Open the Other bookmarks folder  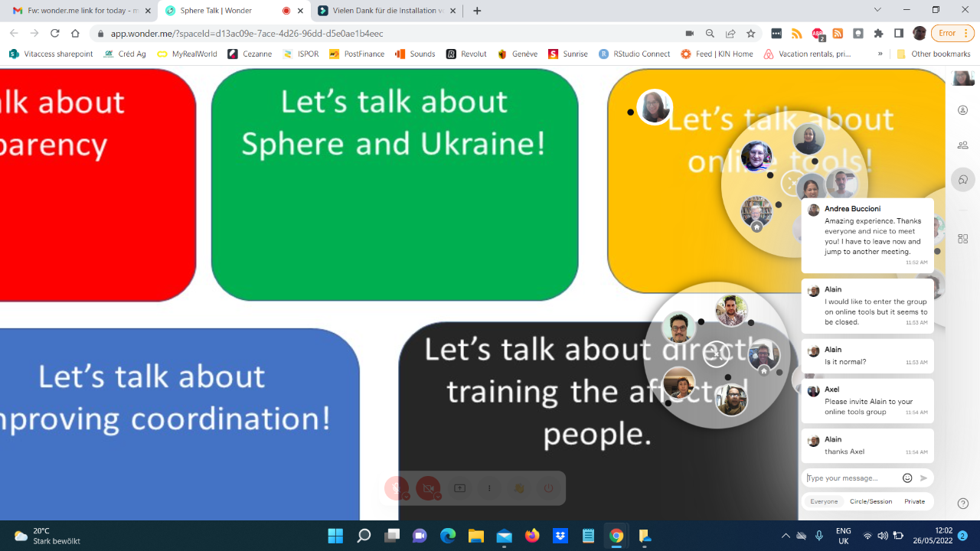coord(933,54)
